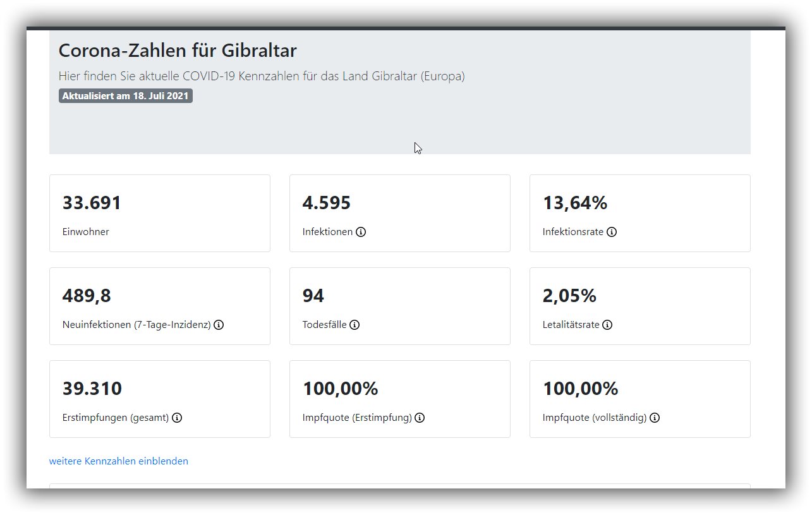This screenshot has height=515, width=812.
Task: Click the 4.595 infections figure
Action: [x=326, y=203]
